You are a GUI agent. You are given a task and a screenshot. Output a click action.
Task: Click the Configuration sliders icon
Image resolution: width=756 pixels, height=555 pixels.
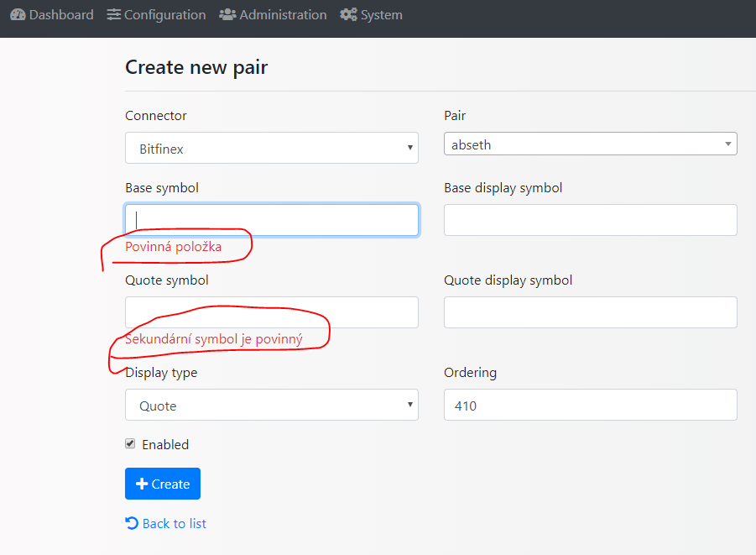pos(114,14)
